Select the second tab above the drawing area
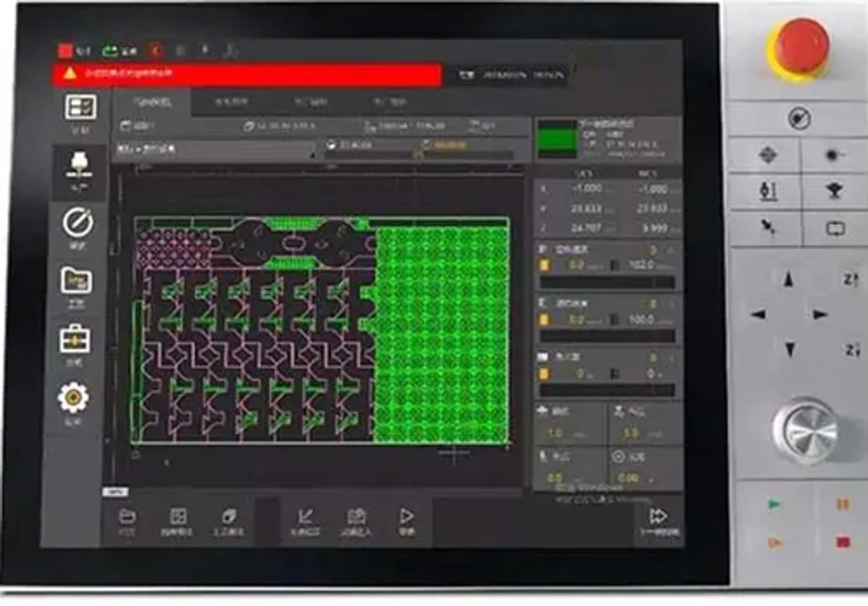The width and height of the screenshot is (868, 606). [x=232, y=102]
